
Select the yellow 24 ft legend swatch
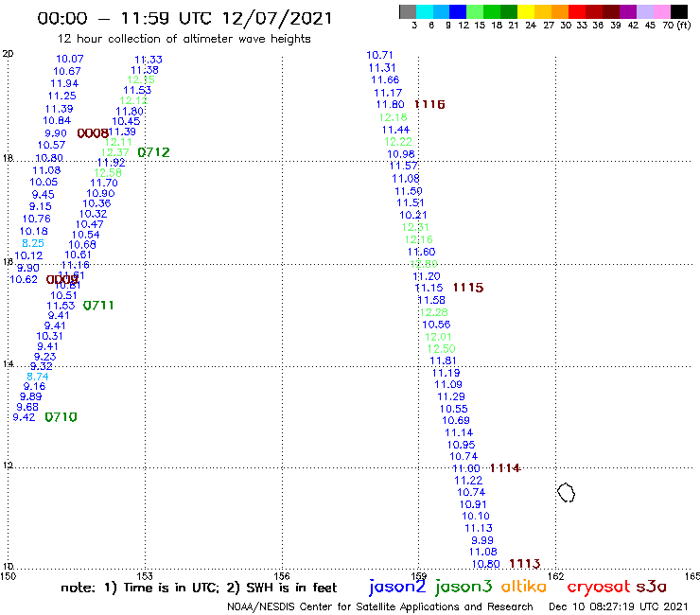tap(526, 11)
